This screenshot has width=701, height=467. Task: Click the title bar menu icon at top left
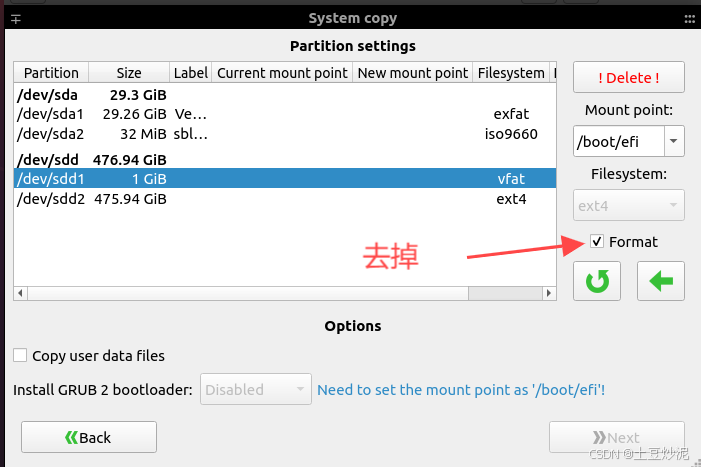16,19
